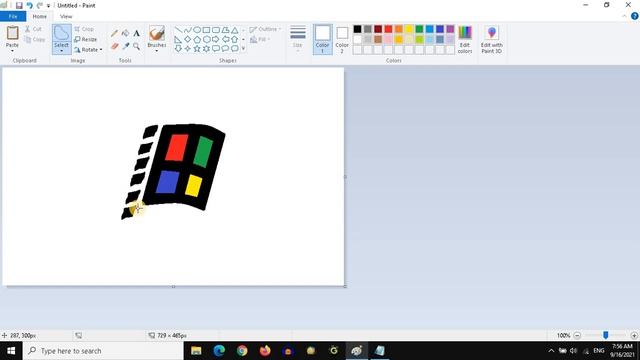Select the Eraser tool
This screenshot has height=360, width=640.
[114, 47]
